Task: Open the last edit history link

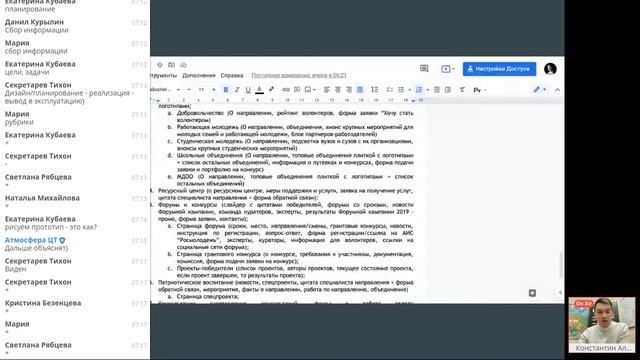Action: click(299, 76)
